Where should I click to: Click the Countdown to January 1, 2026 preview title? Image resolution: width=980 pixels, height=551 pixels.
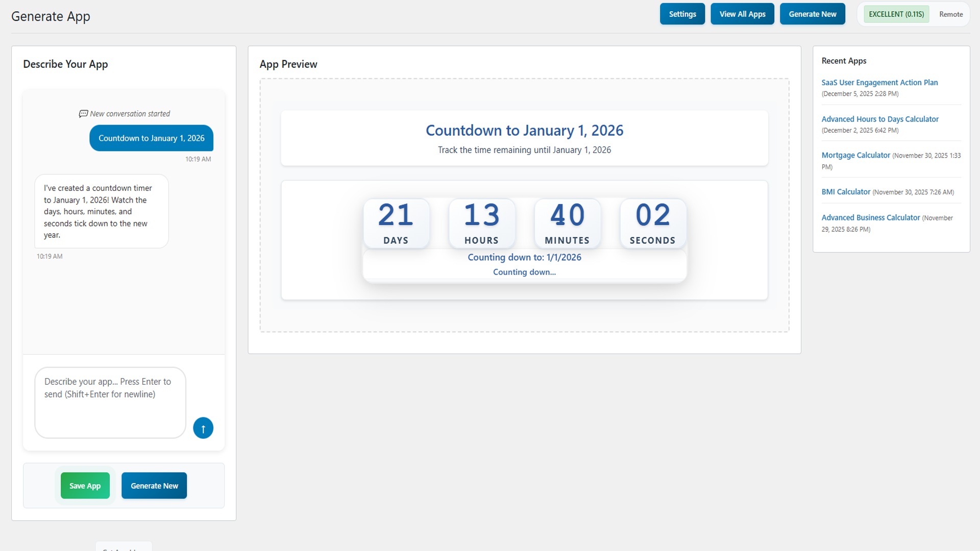(x=524, y=131)
